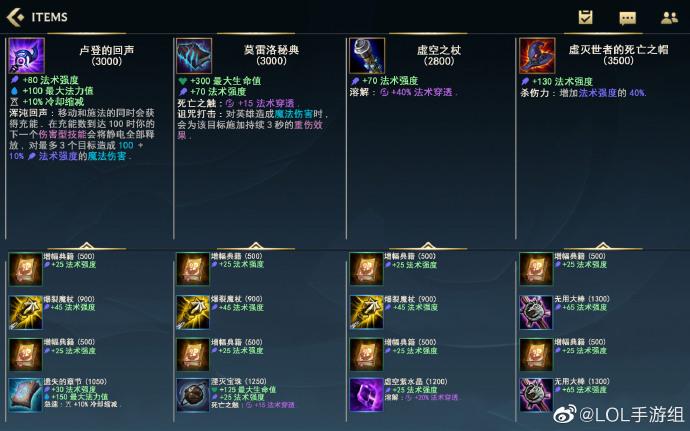This screenshot has width=690, height=431.
Task: Click the ITEMS header title
Action: 49,17
